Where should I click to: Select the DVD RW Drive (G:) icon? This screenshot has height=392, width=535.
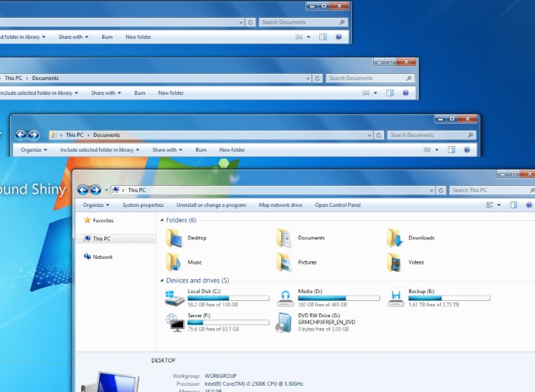(284, 323)
